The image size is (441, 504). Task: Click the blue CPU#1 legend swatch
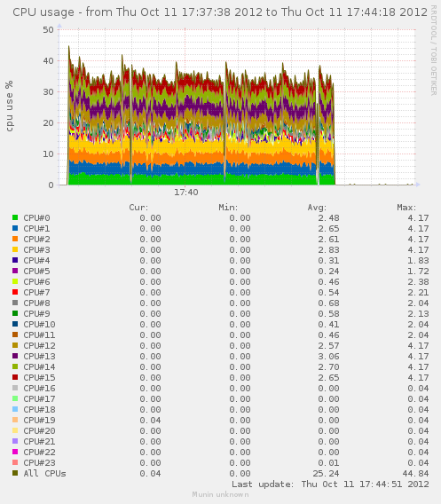[15, 228]
